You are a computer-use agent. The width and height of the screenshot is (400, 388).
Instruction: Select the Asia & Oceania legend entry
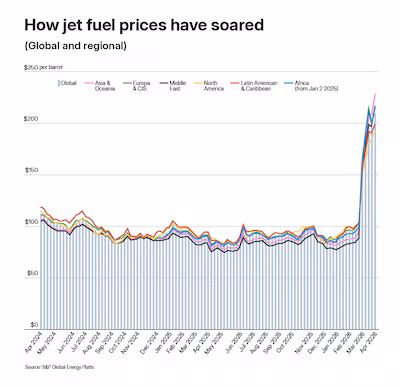(100, 86)
